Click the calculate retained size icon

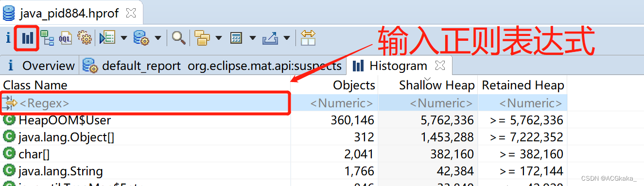coord(236,38)
